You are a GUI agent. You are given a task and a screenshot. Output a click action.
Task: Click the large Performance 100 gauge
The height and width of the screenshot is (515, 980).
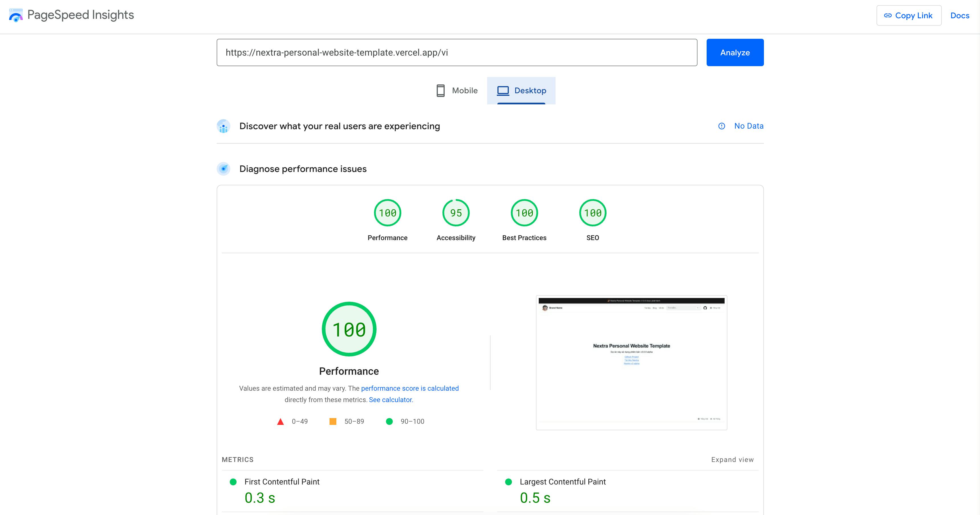349,329
